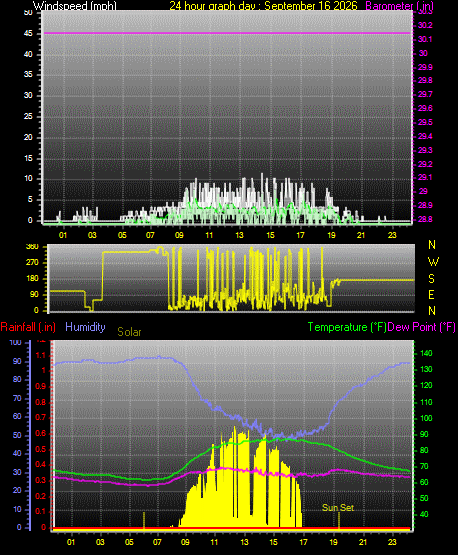Click the E compass direction label
458x555 pixels.
[x=431, y=294]
